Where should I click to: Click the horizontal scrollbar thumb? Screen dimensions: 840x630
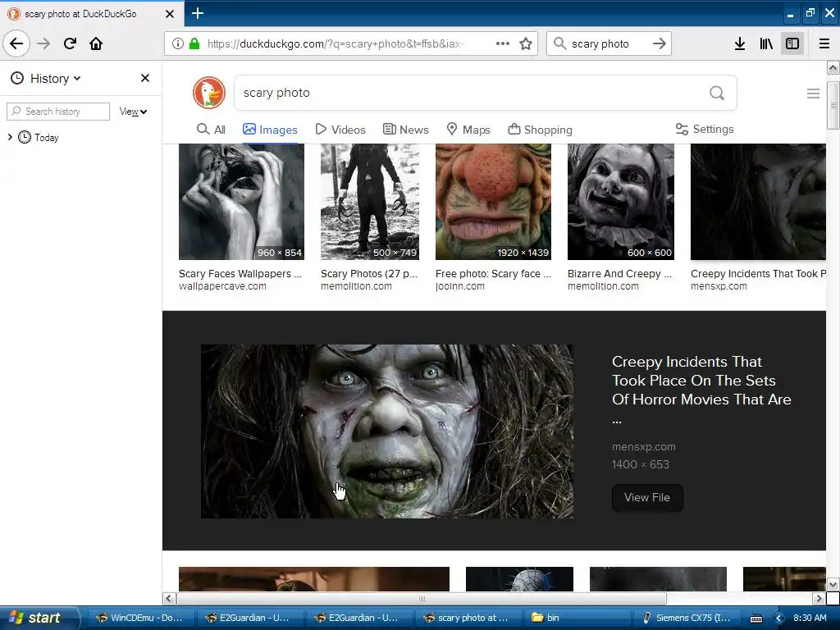422,598
